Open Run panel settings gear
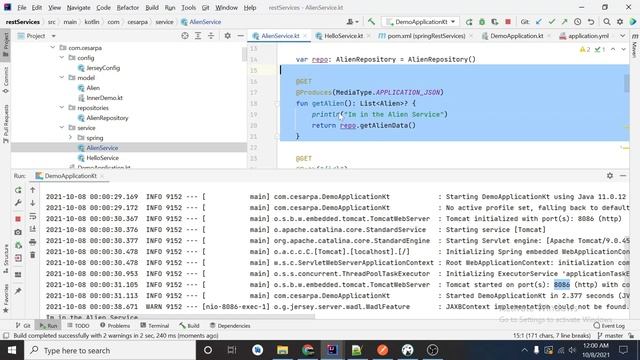 (610, 176)
